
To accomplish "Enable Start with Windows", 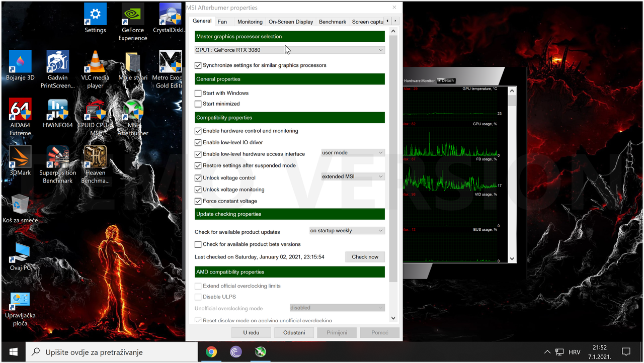I will coord(198,93).
